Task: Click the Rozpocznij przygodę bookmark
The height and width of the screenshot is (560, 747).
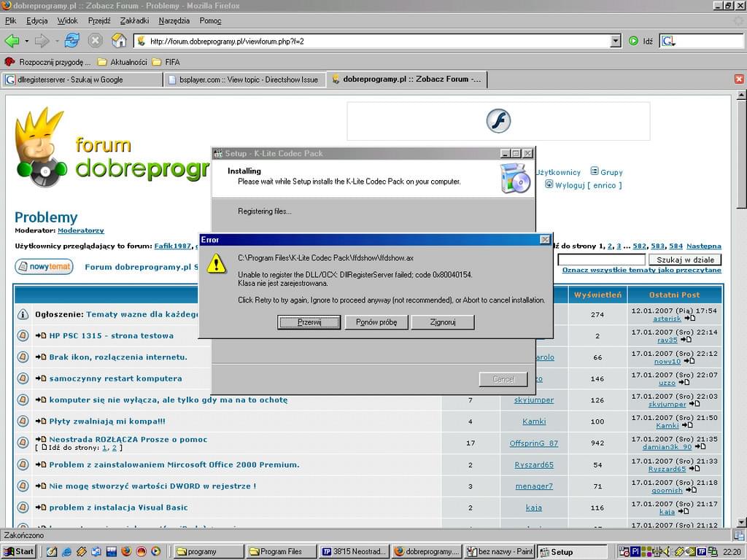Action: click(x=47, y=62)
